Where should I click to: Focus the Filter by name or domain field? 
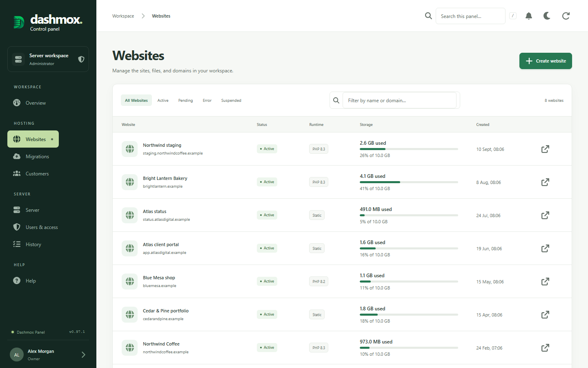(399, 100)
